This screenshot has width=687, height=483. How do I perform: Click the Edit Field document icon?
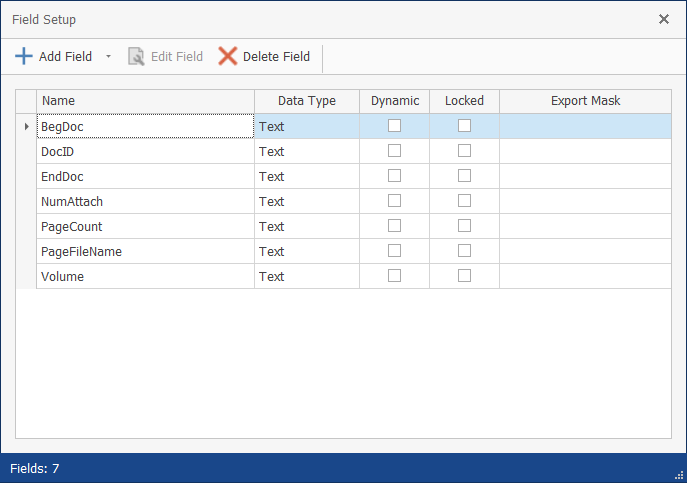(x=136, y=57)
